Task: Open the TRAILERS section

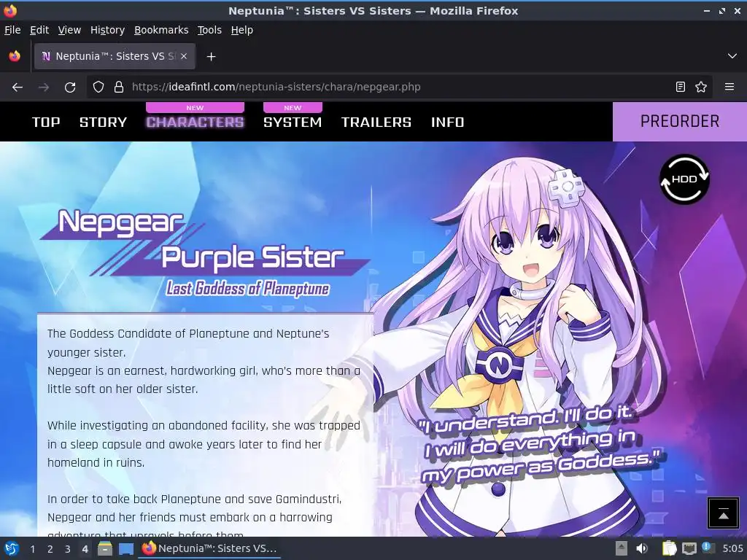Action: pyautogui.click(x=376, y=122)
